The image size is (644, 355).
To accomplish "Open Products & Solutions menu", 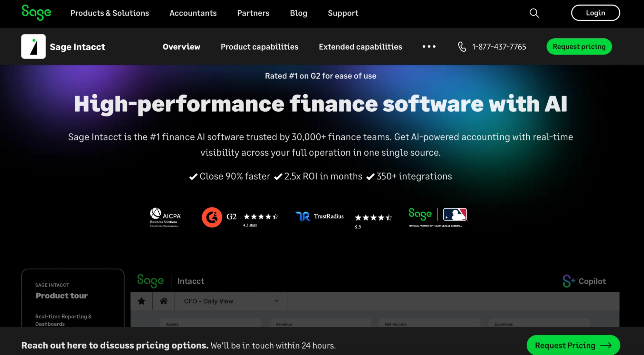I will [110, 13].
